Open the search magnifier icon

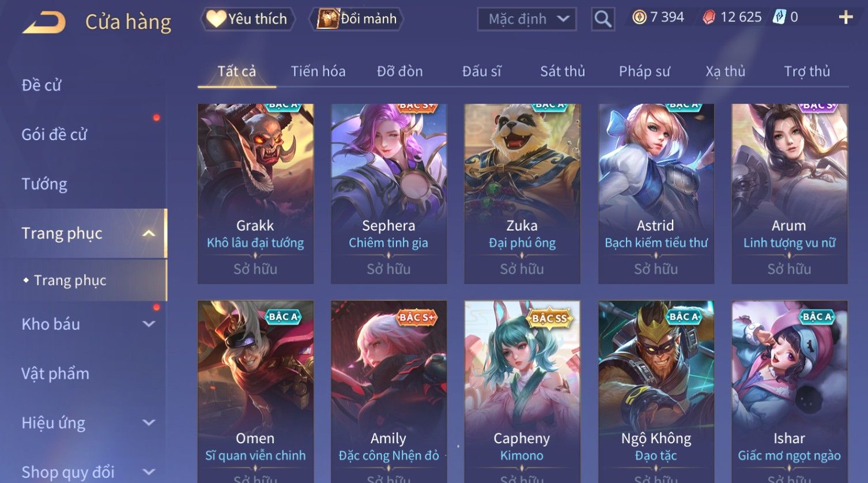[603, 19]
